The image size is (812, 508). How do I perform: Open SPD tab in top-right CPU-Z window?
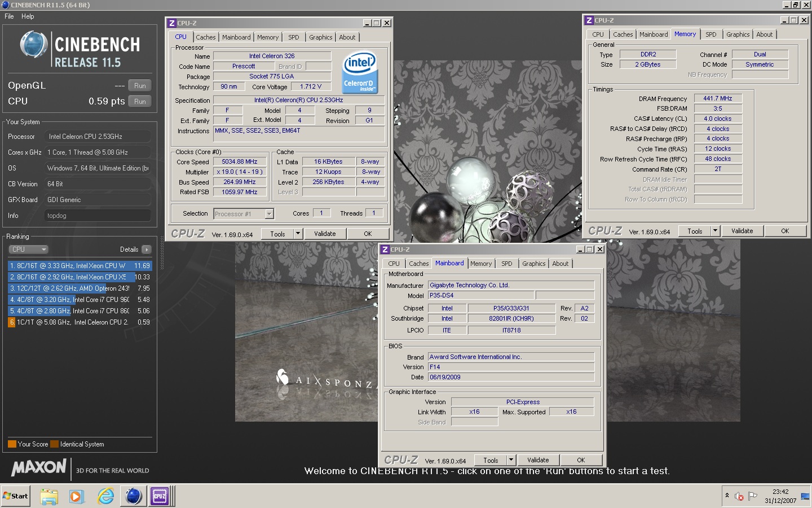point(711,34)
